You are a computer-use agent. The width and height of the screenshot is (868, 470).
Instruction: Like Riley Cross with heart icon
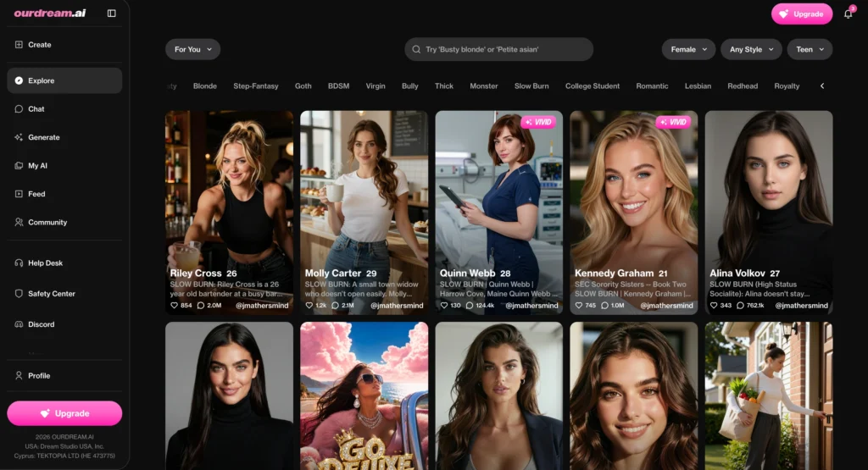tap(174, 305)
